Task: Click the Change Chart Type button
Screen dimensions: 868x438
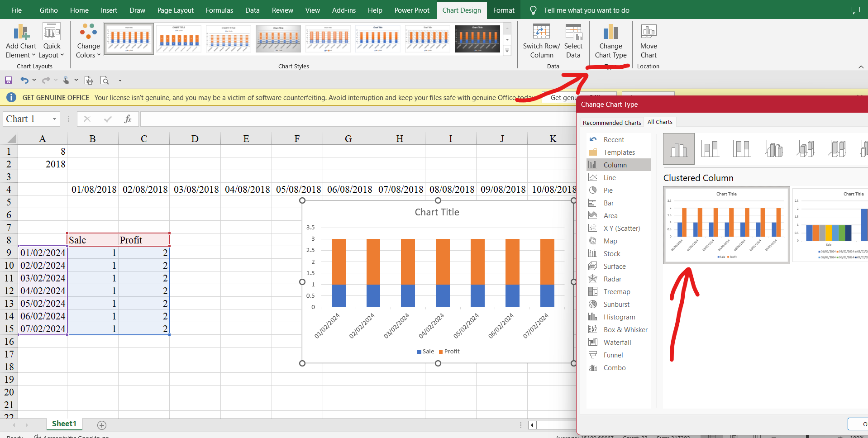Action: 610,41
